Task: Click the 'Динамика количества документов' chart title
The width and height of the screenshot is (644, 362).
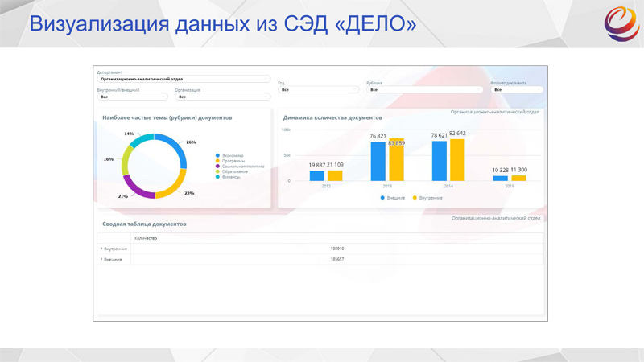Action: 332,117
